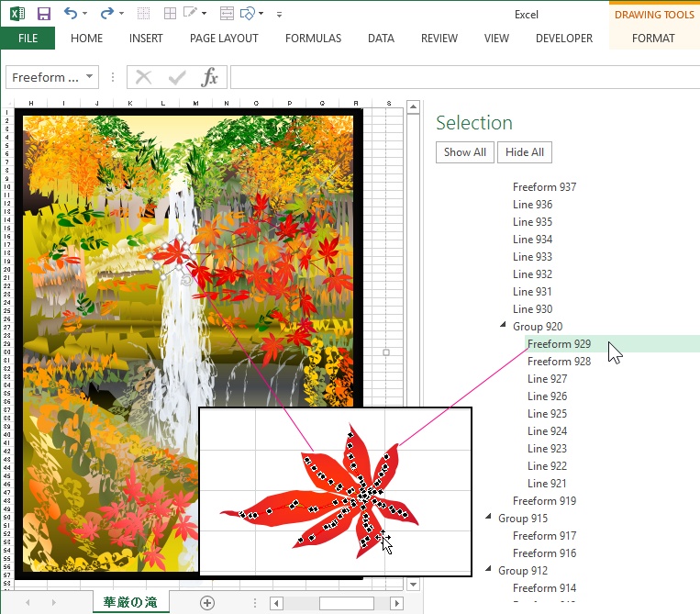Click the formula bar input field
This screenshot has height=614, width=700.
tap(459, 77)
